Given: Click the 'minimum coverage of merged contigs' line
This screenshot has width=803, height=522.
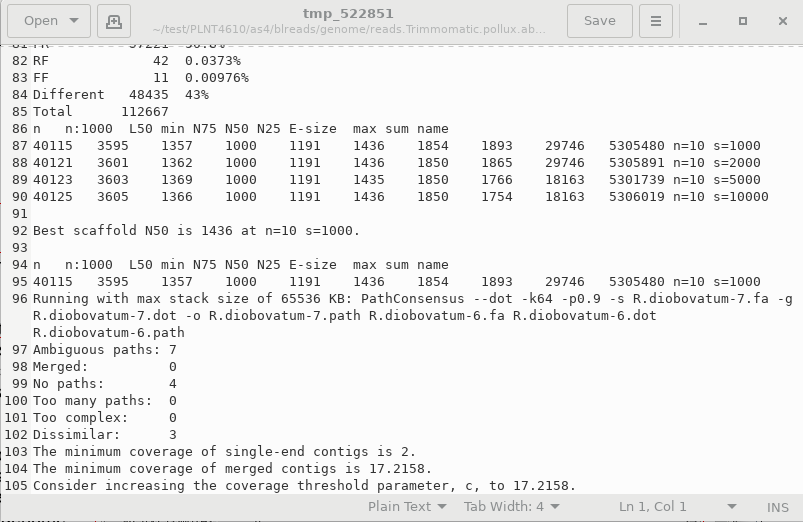Looking at the screenshot, I should point(232,469).
